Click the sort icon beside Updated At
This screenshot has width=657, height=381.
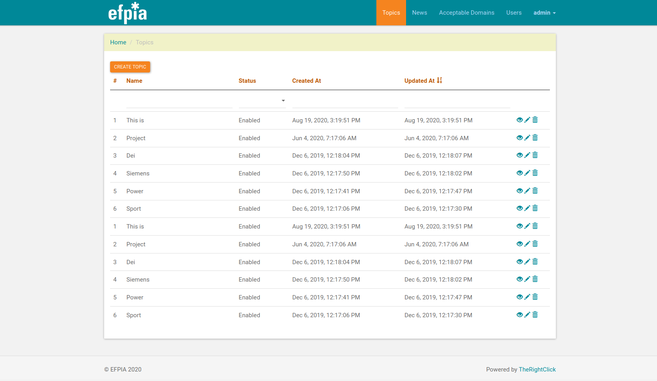click(440, 80)
